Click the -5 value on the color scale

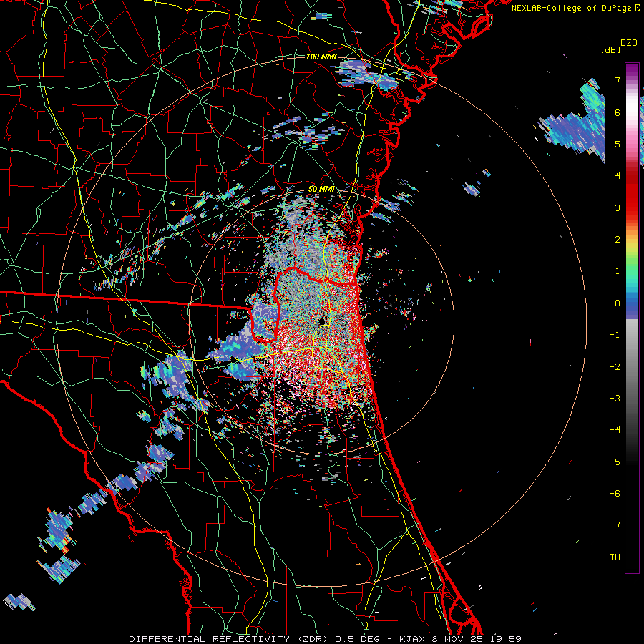pyautogui.click(x=615, y=462)
